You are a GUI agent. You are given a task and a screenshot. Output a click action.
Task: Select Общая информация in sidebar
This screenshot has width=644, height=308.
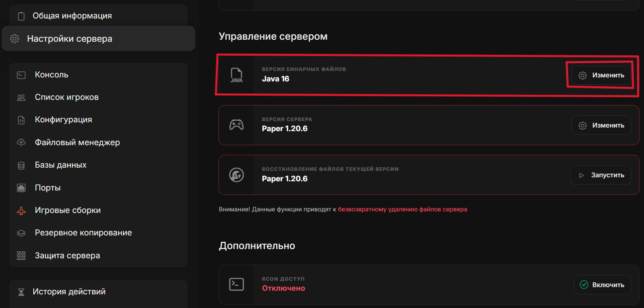(72, 16)
